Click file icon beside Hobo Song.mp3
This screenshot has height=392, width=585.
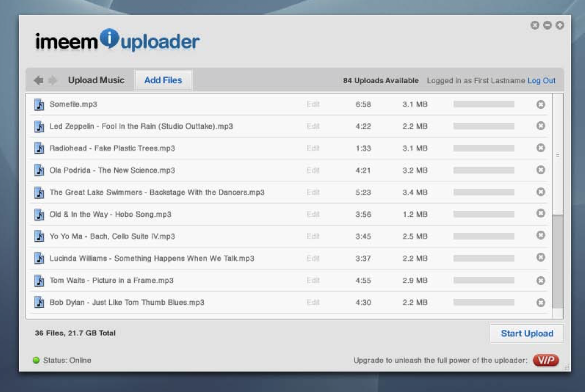39,214
